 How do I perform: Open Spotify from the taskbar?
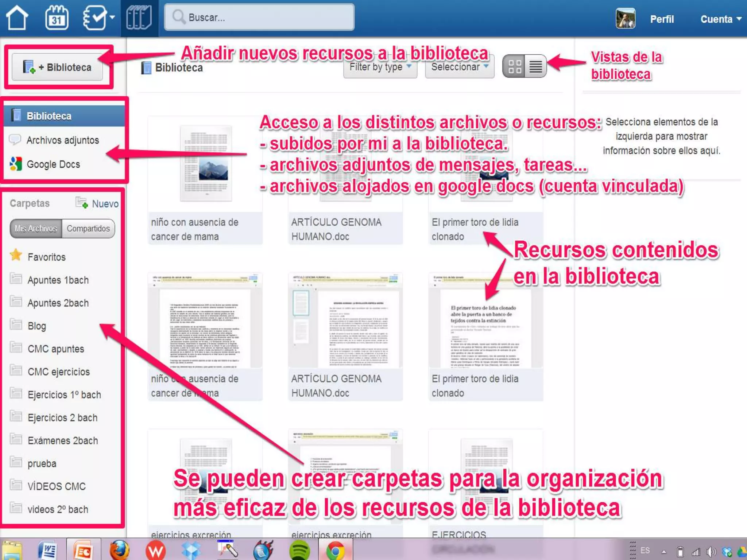[299, 550]
